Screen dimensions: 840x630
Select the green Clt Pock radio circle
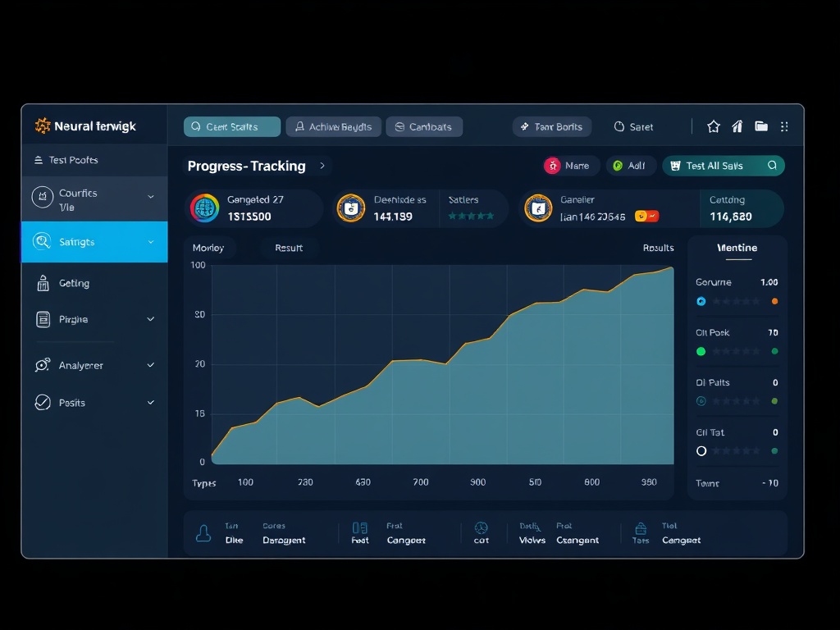(701, 351)
